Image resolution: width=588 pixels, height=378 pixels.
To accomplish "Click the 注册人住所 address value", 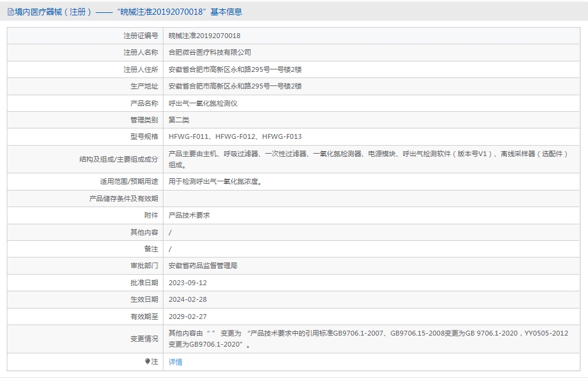I will 235,69.
